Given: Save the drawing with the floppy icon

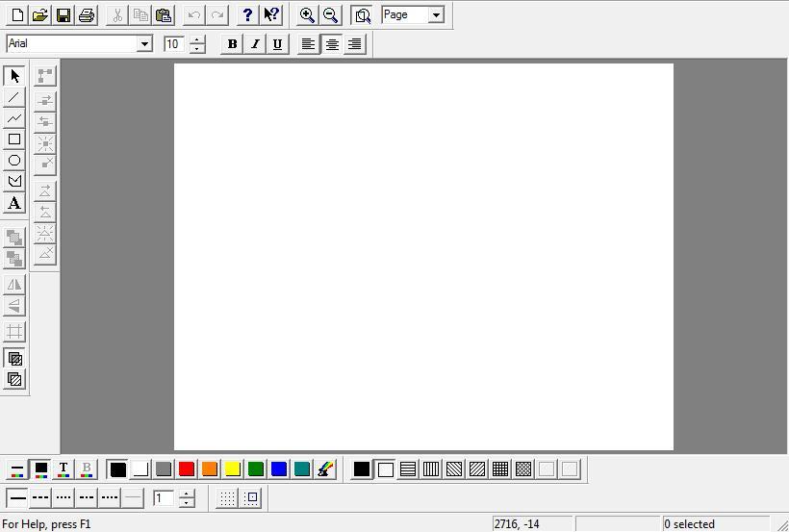Looking at the screenshot, I should pos(64,15).
